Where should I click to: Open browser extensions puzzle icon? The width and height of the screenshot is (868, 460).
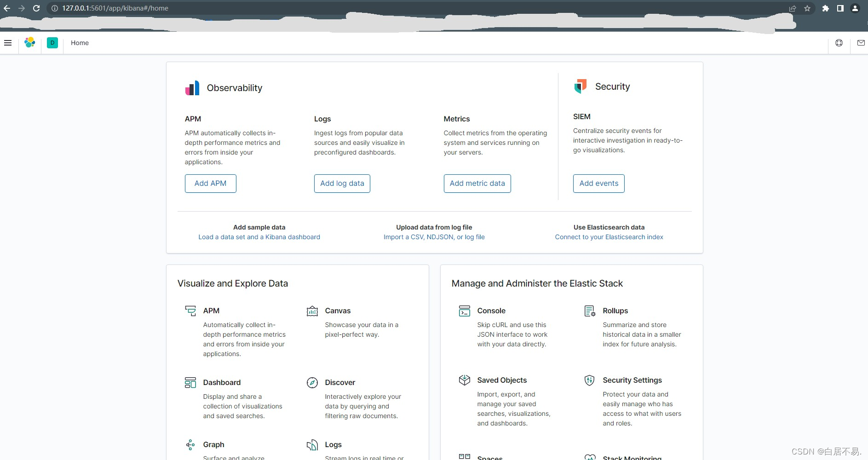pyautogui.click(x=826, y=8)
